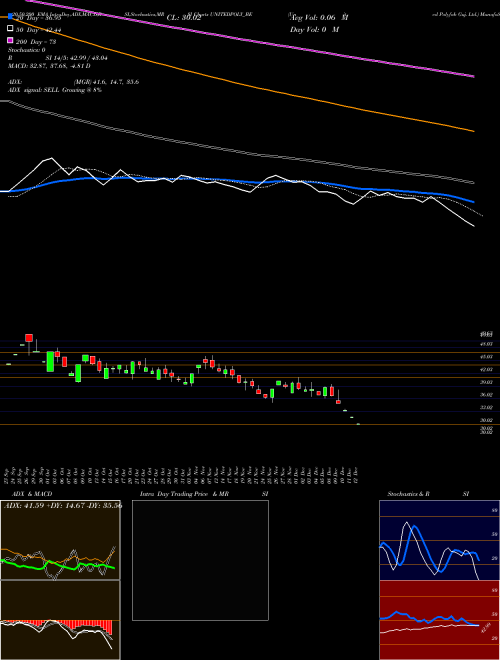
Task: Click the 'Day Vol: 0 M' label
Action: point(314,30)
